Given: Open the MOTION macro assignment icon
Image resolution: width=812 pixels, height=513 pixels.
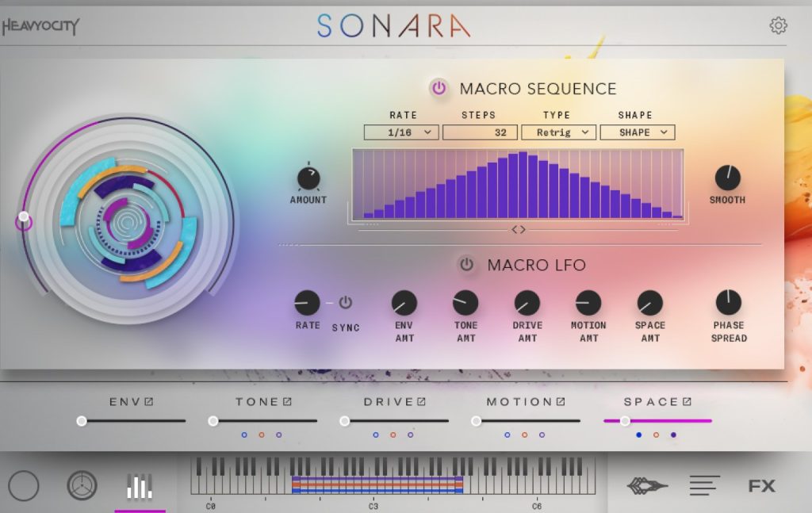Looking at the screenshot, I should [561, 402].
